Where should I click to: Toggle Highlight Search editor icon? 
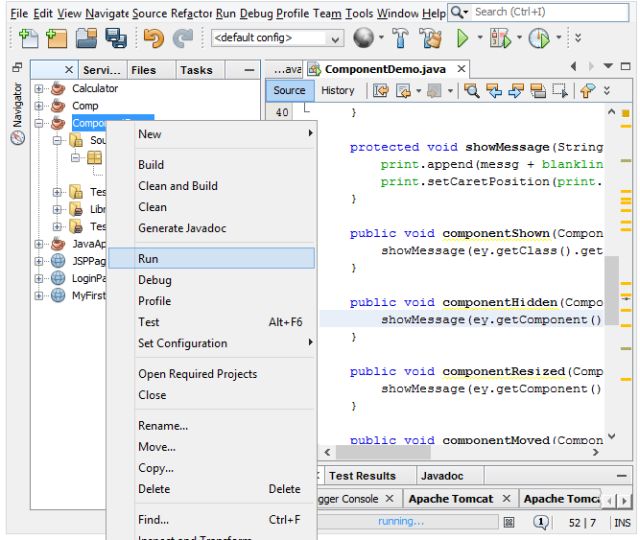pos(538,91)
